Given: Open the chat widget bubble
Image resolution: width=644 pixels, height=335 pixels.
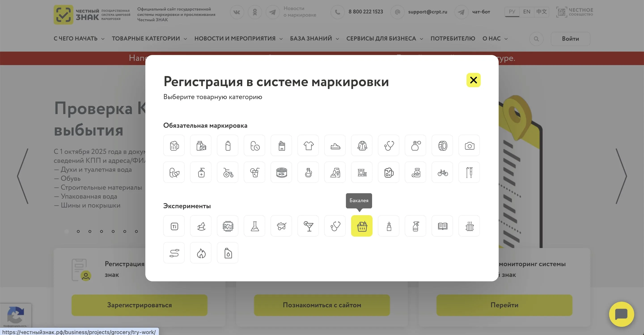Looking at the screenshot, I should pos(621,314).
